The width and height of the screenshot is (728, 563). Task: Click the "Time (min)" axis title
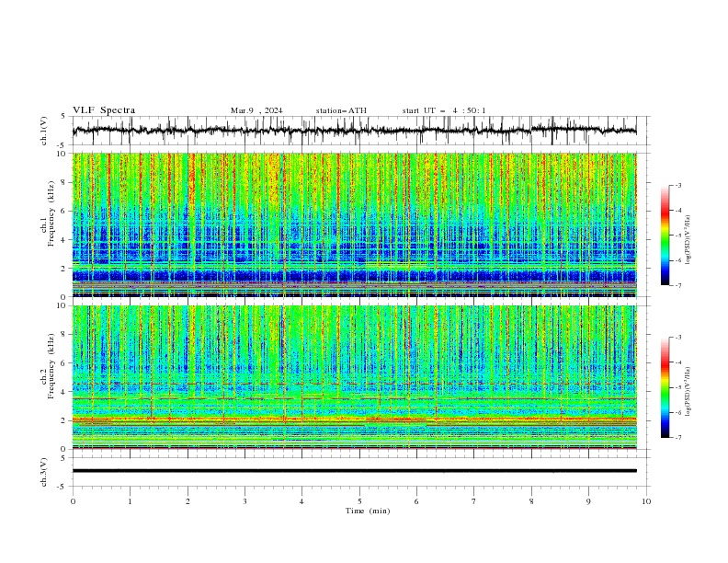click(368, 511)
